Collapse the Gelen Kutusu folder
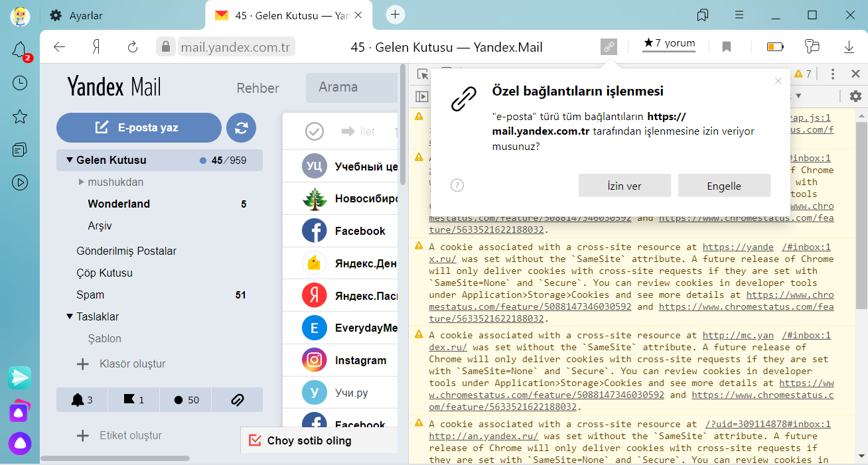Viewport: 868px width, 465px height. pos(69,160)
